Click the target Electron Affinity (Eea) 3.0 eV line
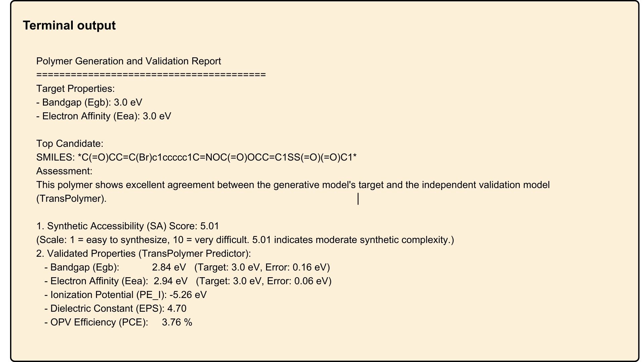This screenshot has height=362, width=644. [x=104, y=116]
